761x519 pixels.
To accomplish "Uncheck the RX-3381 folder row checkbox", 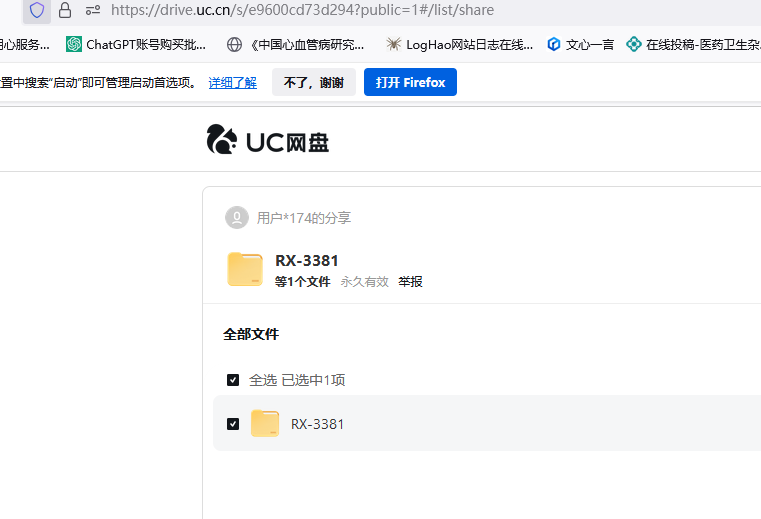I will pos(233,424).
